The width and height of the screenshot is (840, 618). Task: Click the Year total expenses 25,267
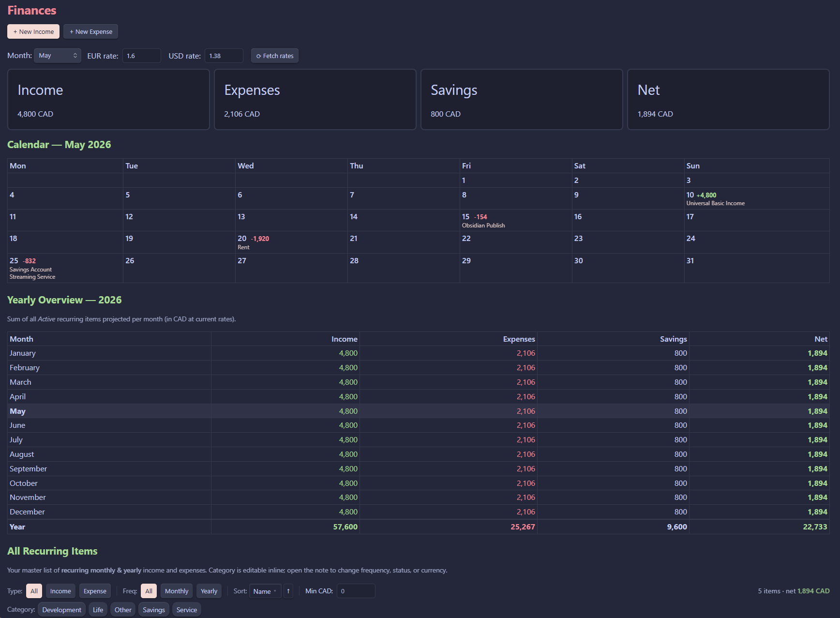[523, 527]
